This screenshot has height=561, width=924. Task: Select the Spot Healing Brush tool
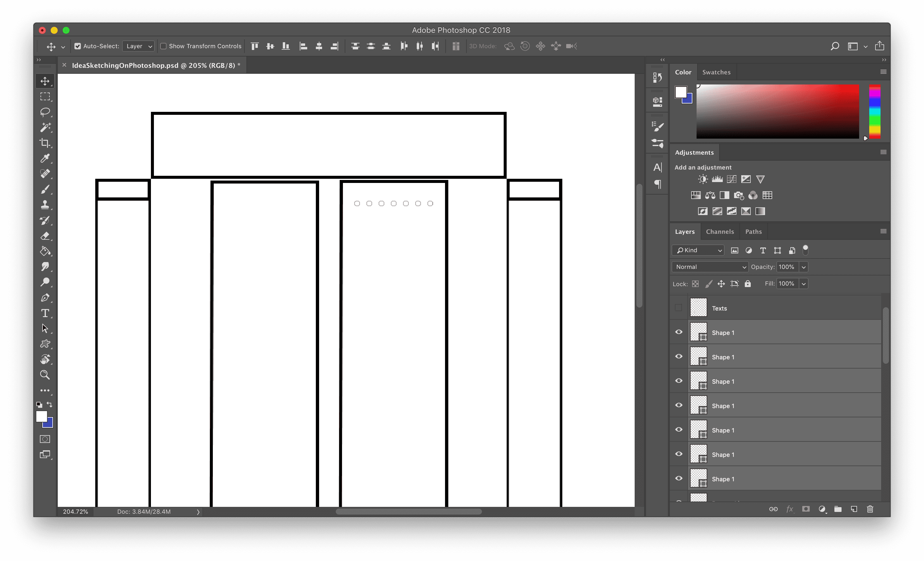(45, 173)
